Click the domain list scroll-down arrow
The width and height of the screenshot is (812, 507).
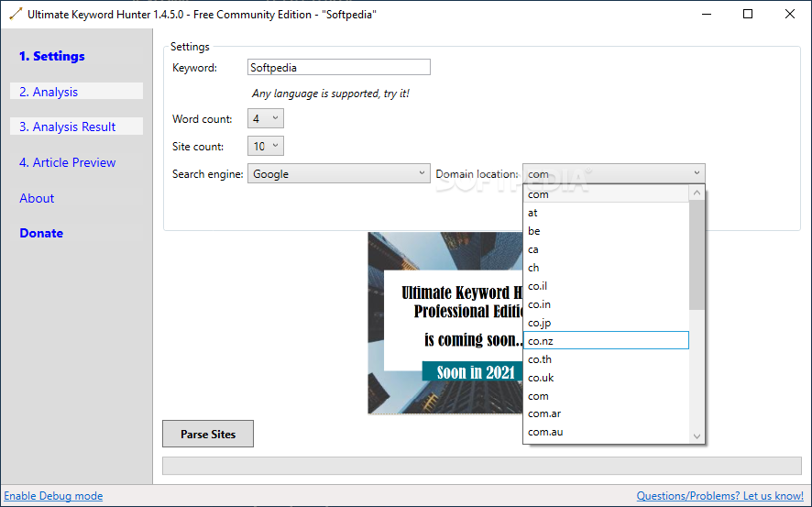point(697,436)
